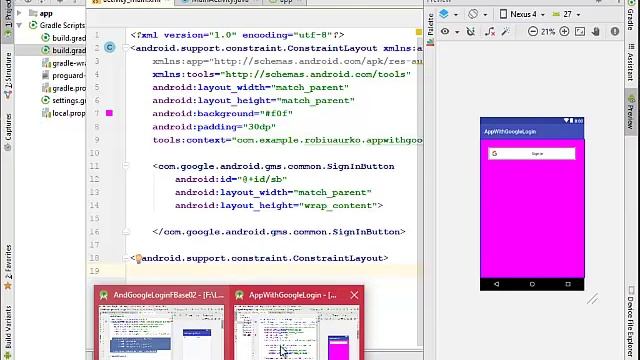Select the highlighted build.gradle file
The height and width of the screenshot is (360, 640).
[51, 51]
